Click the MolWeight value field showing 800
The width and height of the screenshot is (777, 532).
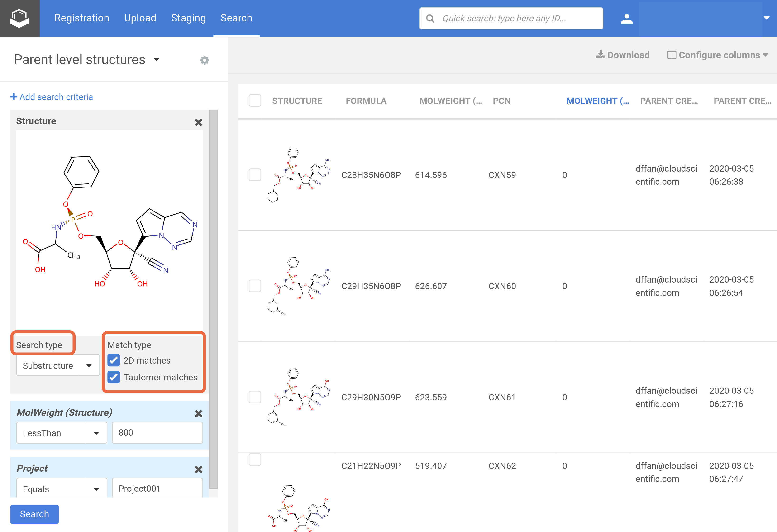pyautogui.click(x=157, y=433)
